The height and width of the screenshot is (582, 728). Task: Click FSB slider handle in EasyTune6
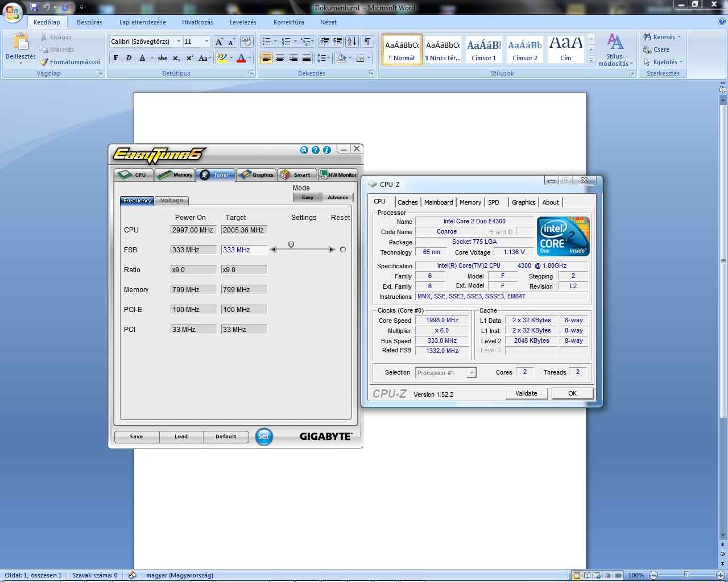coord(291,245)
